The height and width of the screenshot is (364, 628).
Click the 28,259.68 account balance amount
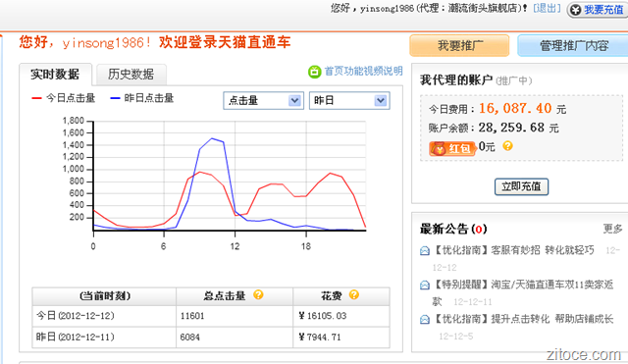coord(511,128)
